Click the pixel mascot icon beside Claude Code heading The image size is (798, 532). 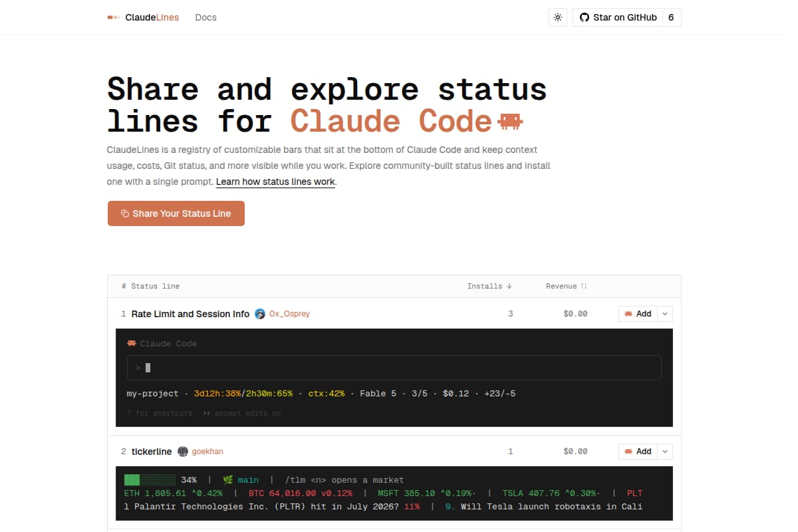pos(511,121)
